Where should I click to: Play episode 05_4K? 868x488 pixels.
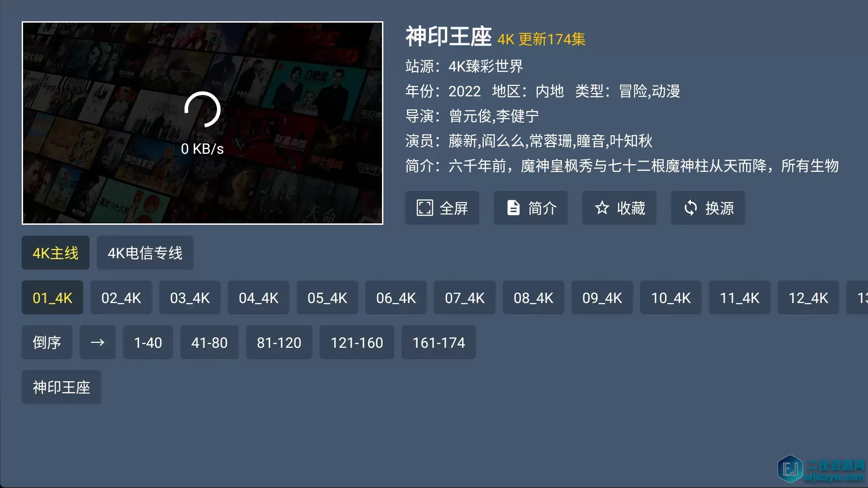(327, 298)
